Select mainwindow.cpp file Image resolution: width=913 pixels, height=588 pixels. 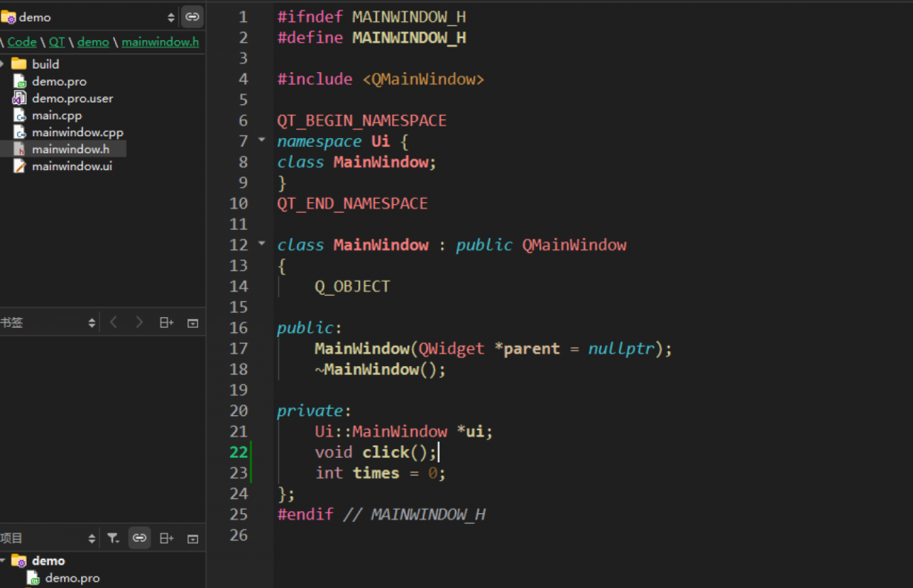click(x=78, y=132)
